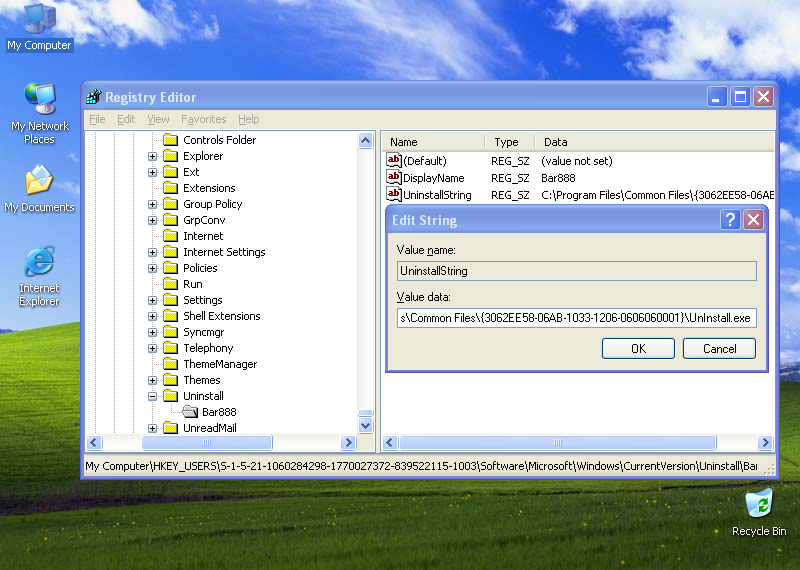Confirm with the OK button
800x570 pixels.
pyautogui.click(x=638, y=349)
